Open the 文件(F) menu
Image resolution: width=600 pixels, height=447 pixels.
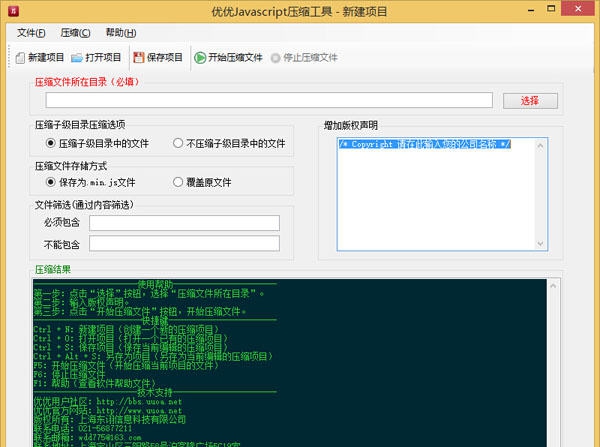pyautogui.click(x=31, y=33)
